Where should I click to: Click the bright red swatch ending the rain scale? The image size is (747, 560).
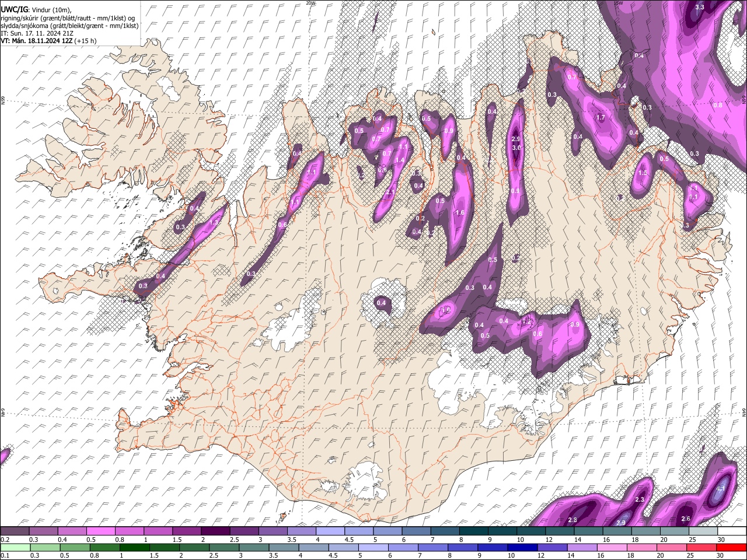731,547
